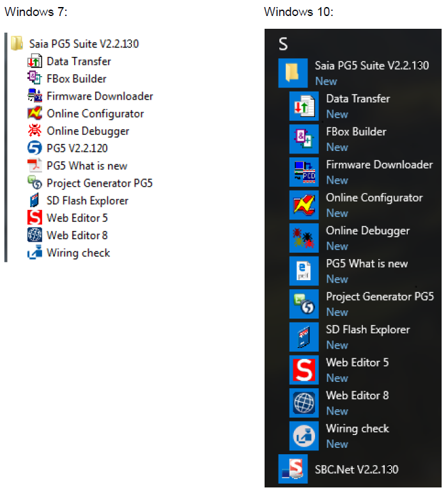448x490 pixels.
Task: Click Project Generator PG5 label, Windows 10
Action: tap(380, 297)
